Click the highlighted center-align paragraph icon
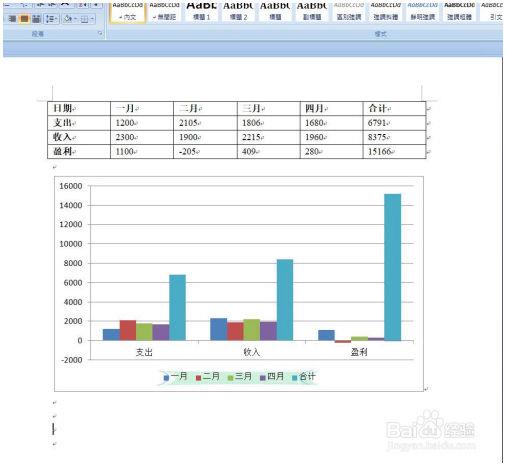This screenshot has height=466, width=506. [24, 18]
